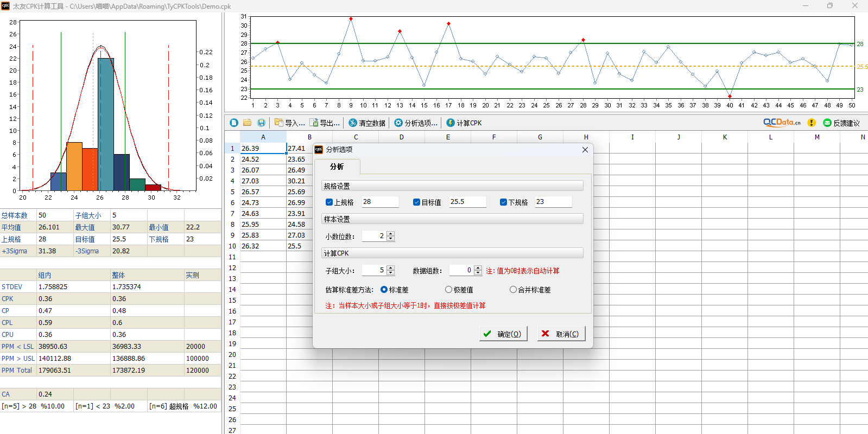The width and height of the screenshot is (868, 434).
Task: Increase 小数位数 using the up arrow
Action: (x=391, y=234)
